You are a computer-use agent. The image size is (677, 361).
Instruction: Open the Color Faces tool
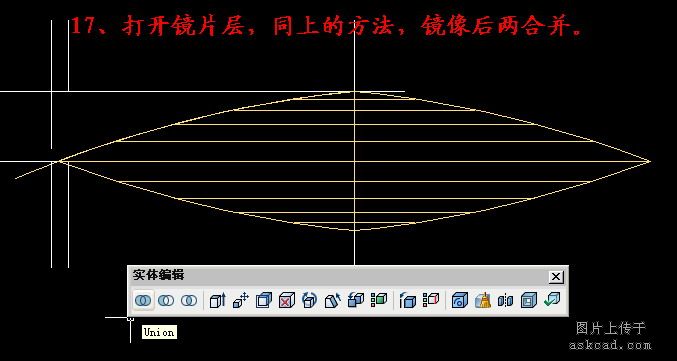(379, 300)
